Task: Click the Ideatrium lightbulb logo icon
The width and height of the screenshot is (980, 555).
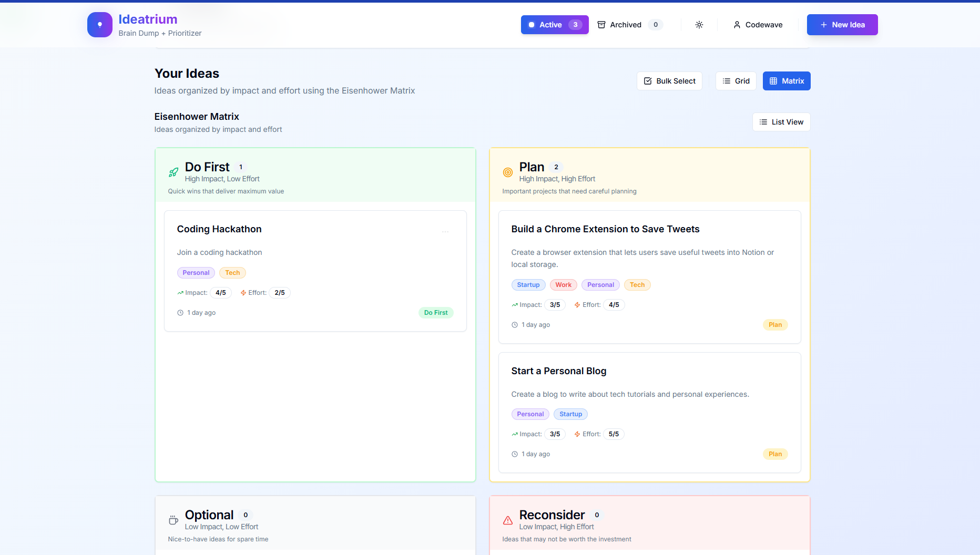Action: pyautogui.click(x=100, y=25)
